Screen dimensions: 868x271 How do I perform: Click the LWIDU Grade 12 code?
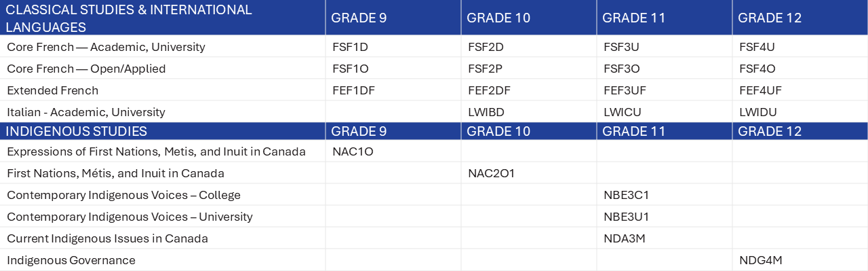(758, 112)
